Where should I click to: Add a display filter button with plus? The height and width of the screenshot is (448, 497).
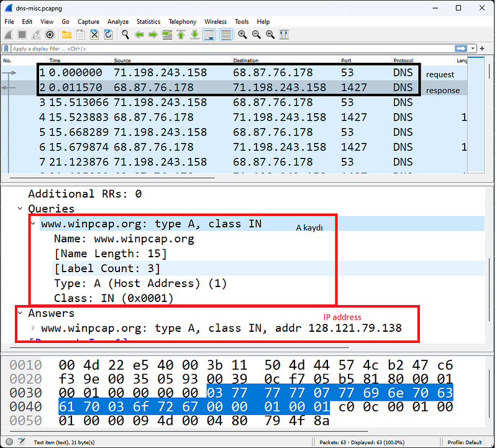[x=482, y=48]
